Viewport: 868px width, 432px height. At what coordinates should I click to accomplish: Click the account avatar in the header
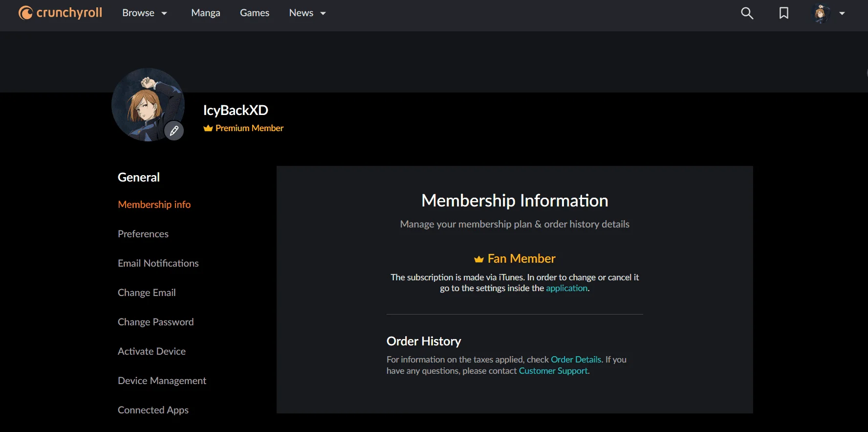click(821, 13)
